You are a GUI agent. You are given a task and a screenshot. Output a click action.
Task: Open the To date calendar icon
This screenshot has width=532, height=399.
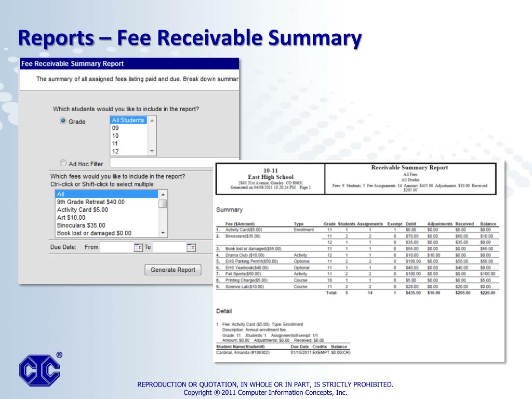[191, 247]
